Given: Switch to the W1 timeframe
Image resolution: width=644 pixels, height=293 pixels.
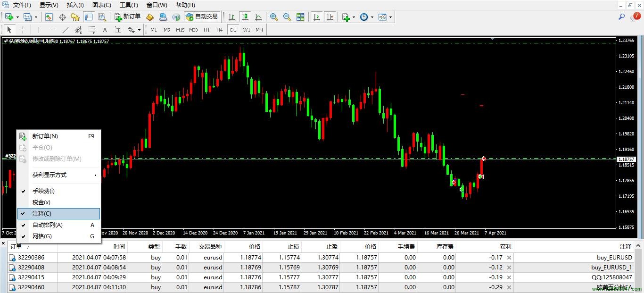Looking at the screenshot, I should tap(247, 30).
